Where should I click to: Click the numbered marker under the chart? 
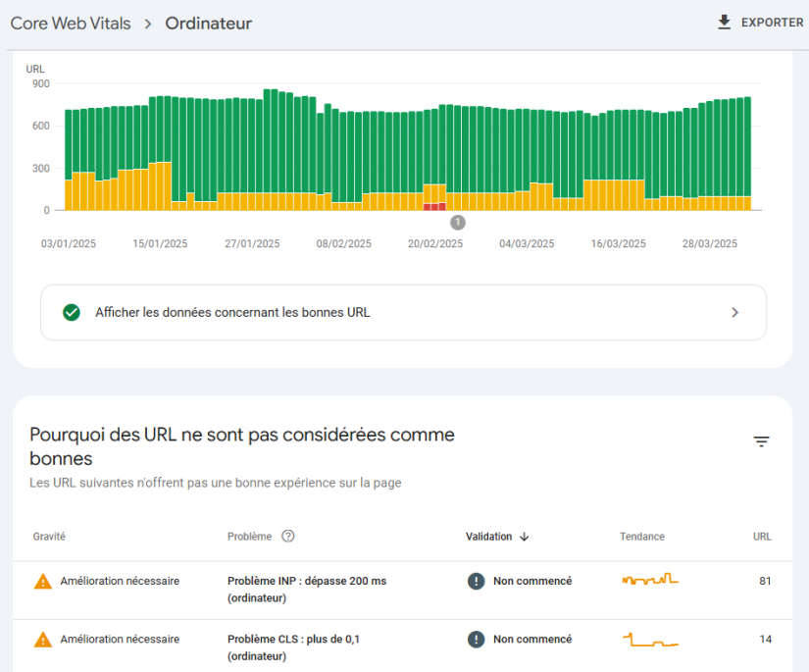[457, 223]
